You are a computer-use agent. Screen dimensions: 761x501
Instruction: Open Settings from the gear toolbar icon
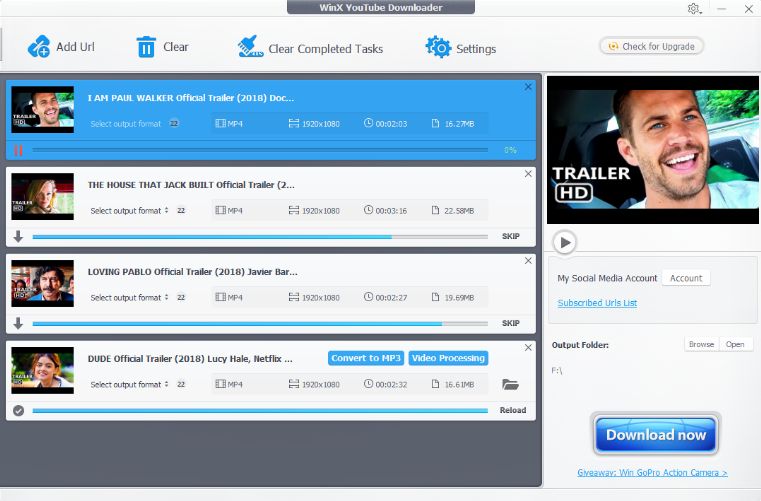[438, 47]
